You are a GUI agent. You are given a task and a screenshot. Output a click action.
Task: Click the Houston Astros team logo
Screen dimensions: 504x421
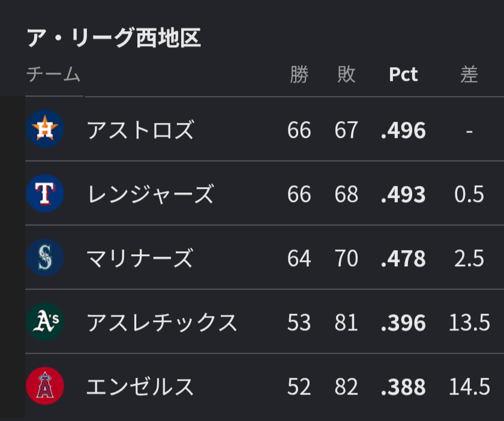(x=45, y=128)
